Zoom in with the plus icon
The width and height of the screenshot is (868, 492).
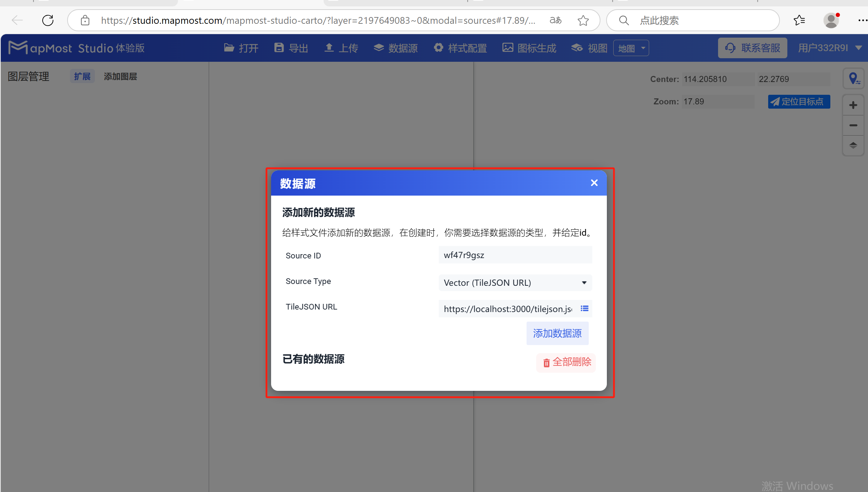(x=853, y=105)
